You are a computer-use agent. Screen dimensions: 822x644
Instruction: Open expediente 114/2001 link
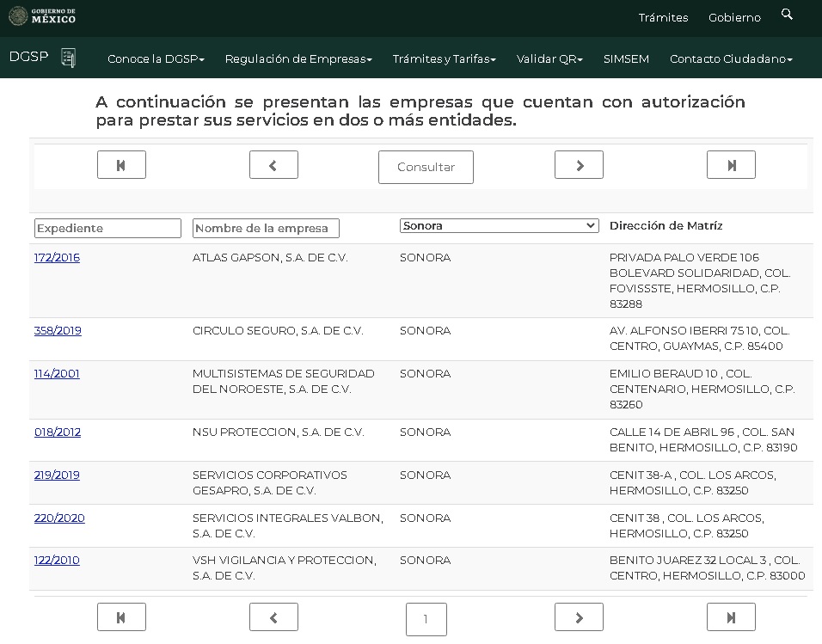pos(57,373)
